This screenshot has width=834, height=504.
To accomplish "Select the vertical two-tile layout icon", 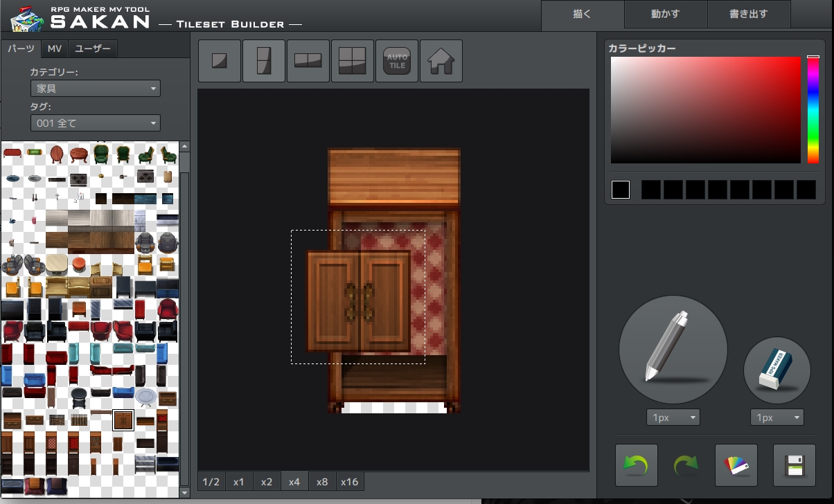I will (264, 61).
